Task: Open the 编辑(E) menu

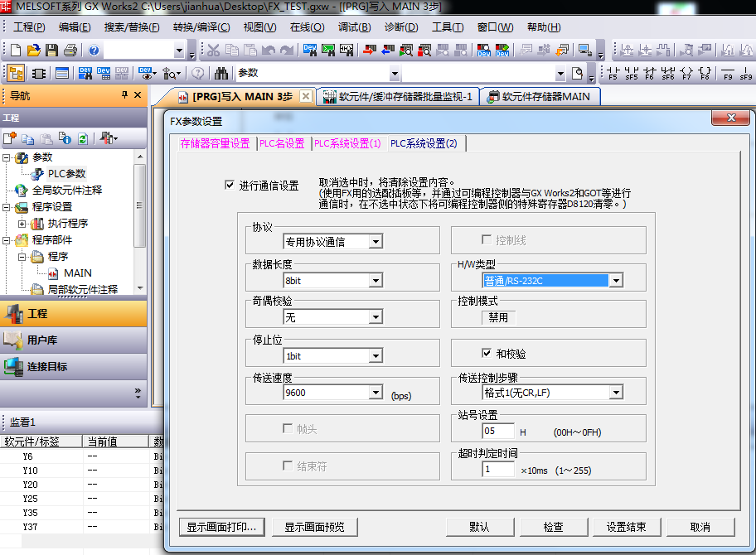Action: pyautogui.click(x=75, y=27)
